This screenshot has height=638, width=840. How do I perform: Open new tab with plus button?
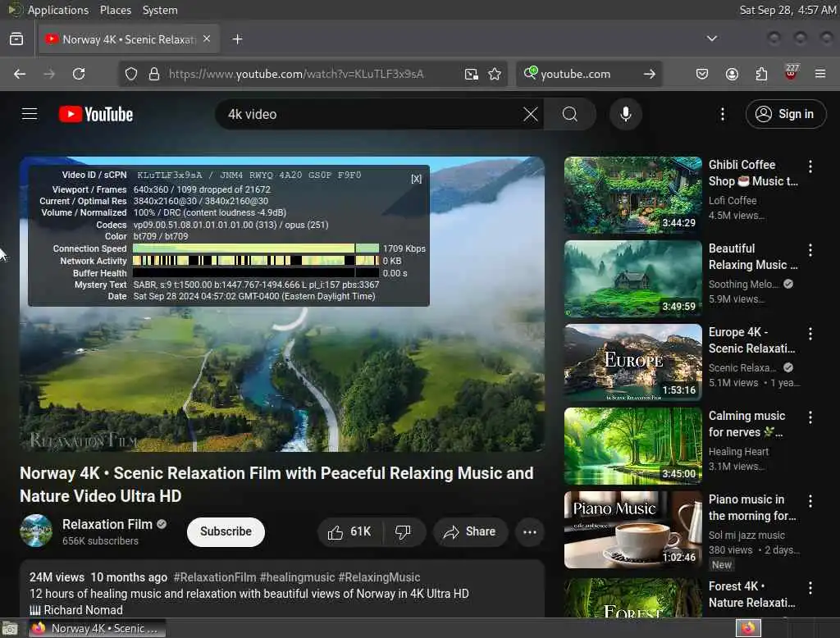[x=237, y=39]
